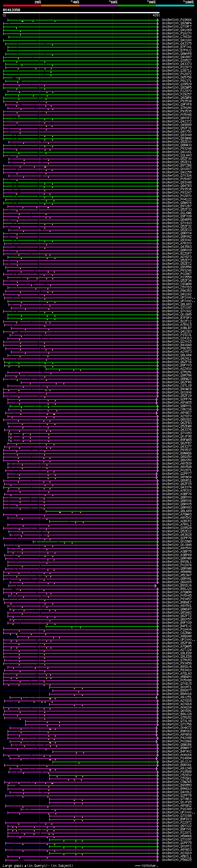Select subject UniRef100_Q9FVF8
Viewport: 197px width, 868px height.
pyautogui.click(x=176, y=104)
